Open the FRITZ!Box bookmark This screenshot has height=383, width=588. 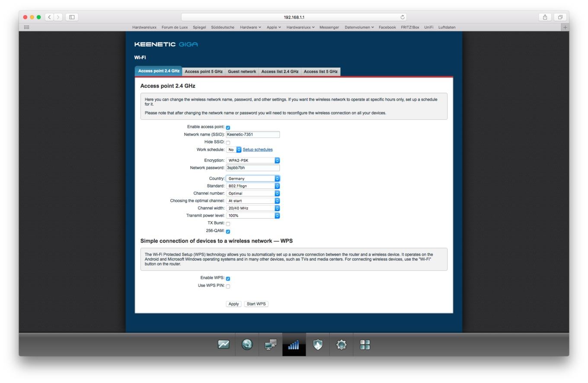pos(410,27)
